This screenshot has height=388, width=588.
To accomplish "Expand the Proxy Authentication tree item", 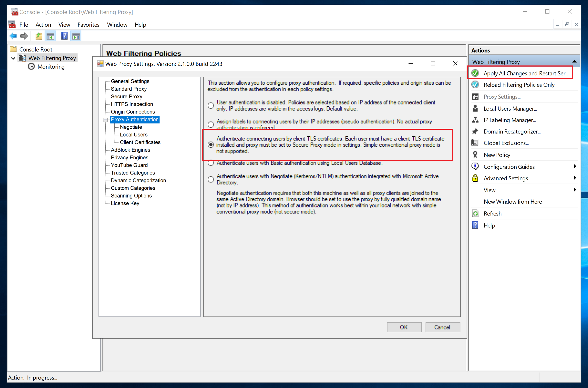I will point(106,119).
